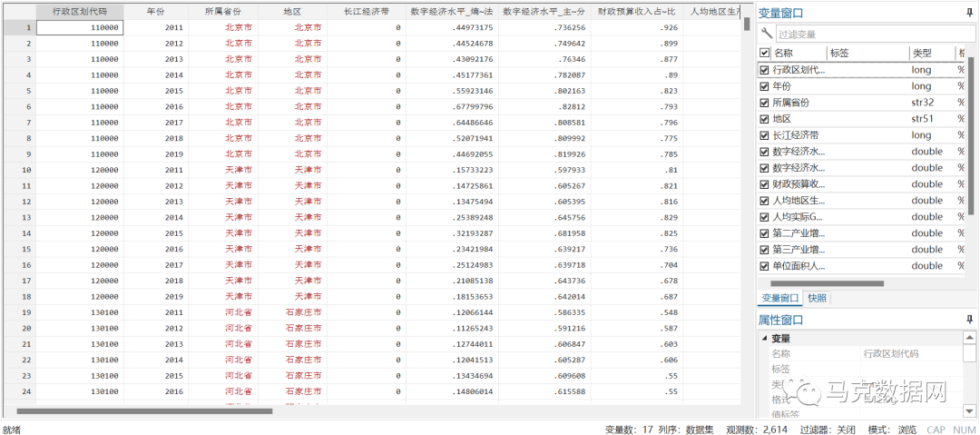Screen dimensions: 980x435
Task: Select the 年份 data column header
Action: 156,11
